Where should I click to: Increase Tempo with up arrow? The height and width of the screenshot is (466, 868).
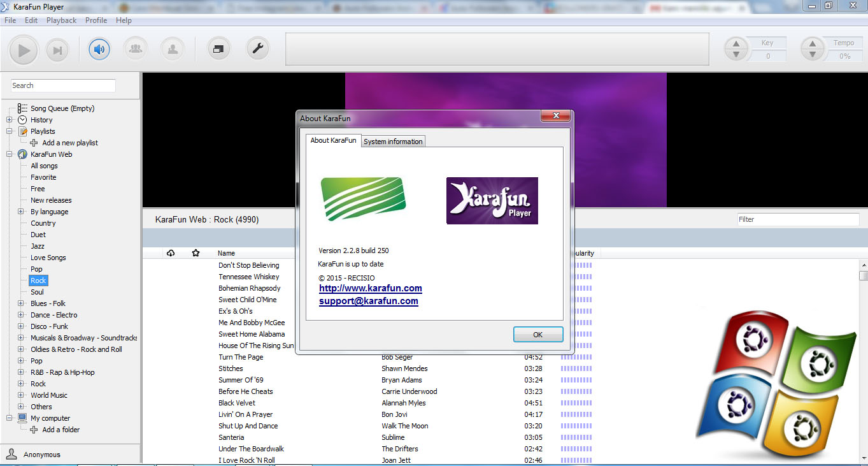click(x=813, y=43)
